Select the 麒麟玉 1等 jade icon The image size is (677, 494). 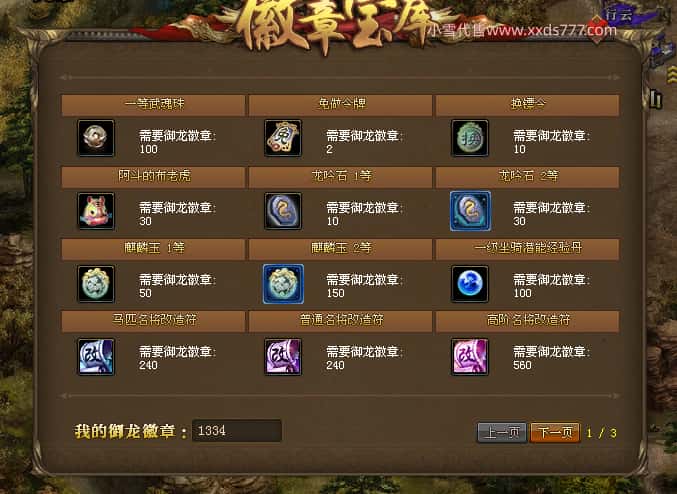tap(96, 284)
